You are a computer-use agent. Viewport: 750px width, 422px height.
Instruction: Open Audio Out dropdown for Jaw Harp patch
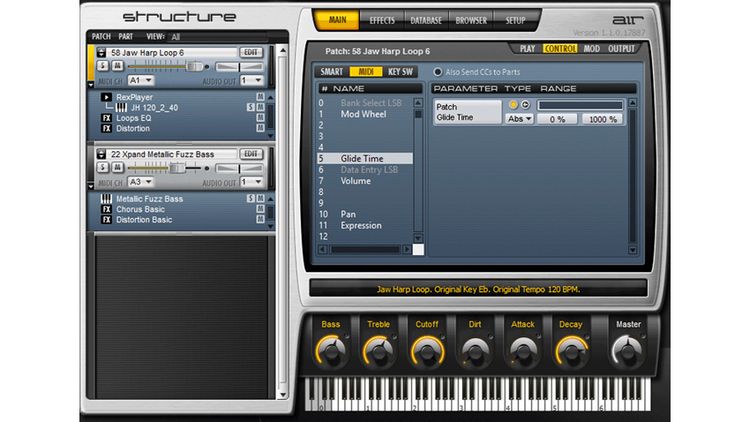coord(252,80)
